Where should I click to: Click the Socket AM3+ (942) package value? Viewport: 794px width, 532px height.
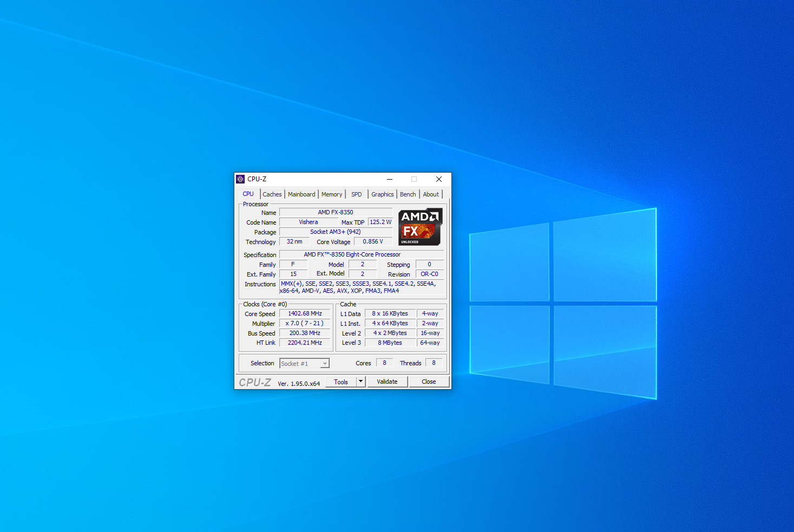point(336,232)
